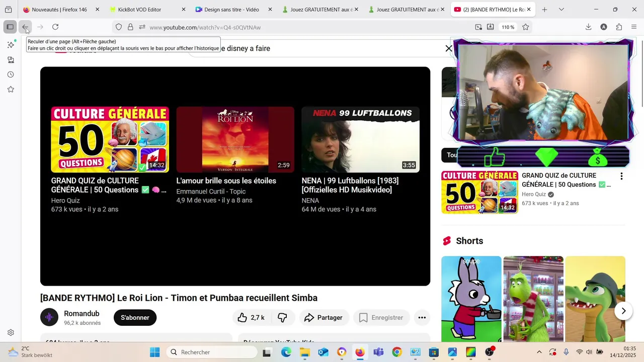Open sidebar GRAND QUIZ de CULTURE GÉNÉRALE title
644x362 pixels.
(x=567, y=180)
